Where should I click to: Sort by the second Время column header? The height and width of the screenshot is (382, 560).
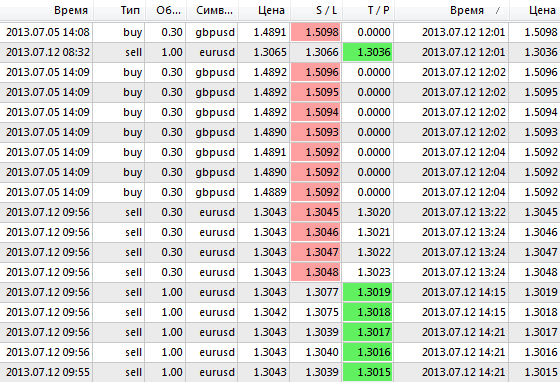click(x=452, y=10)
